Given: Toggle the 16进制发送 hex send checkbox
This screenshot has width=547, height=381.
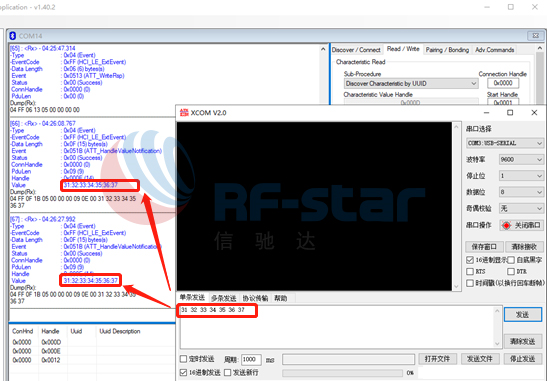Looking at the screenshot, I should [183, 373].
